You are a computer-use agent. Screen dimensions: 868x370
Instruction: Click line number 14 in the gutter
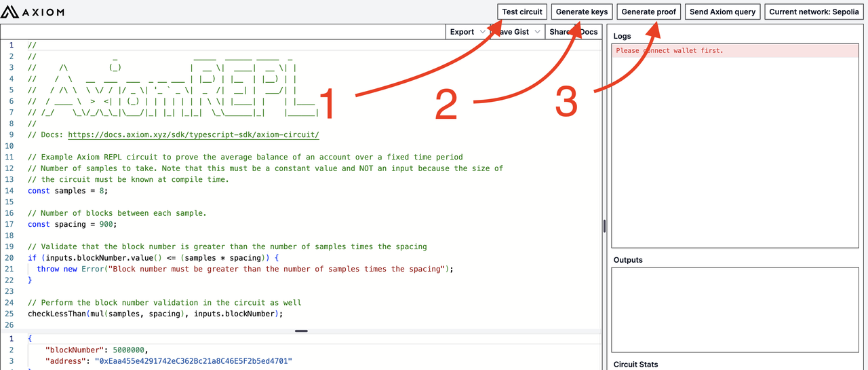point(9,191)
